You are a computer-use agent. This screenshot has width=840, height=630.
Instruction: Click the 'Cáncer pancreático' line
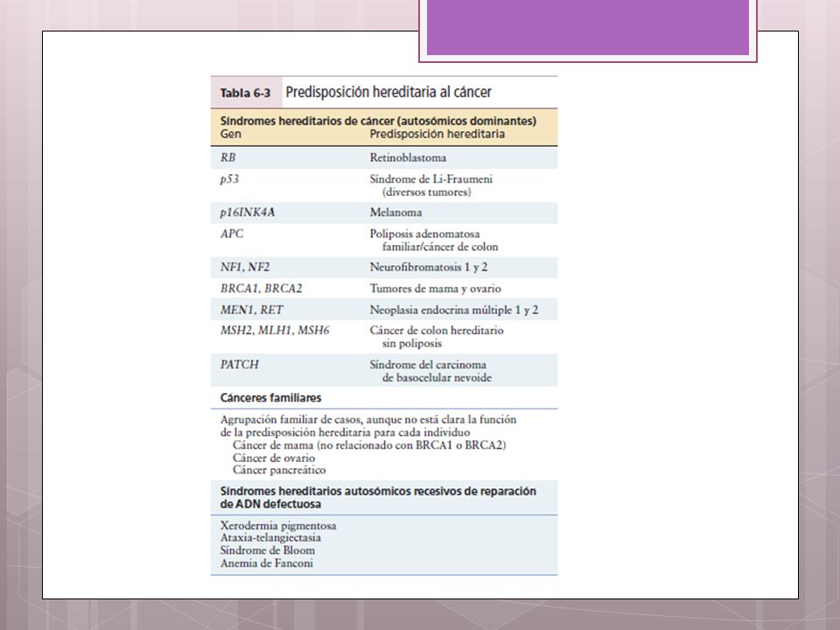pyautogui.click(x=279, y=471)
